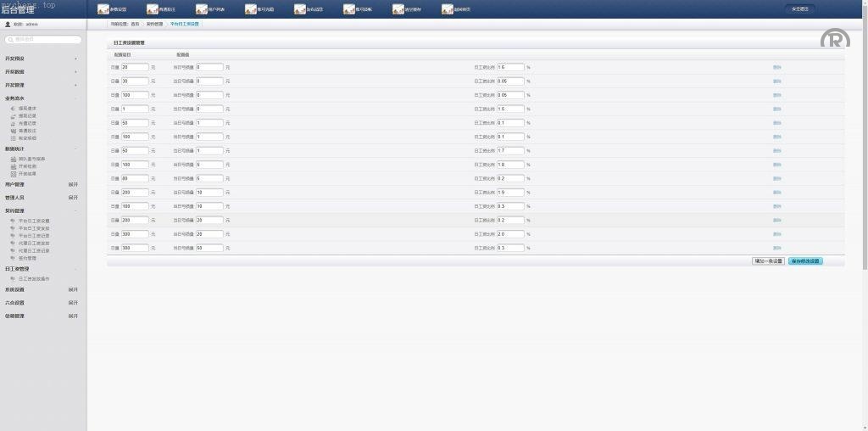Focus the 日工资比例 field showing 2.0

pos(510,234)
